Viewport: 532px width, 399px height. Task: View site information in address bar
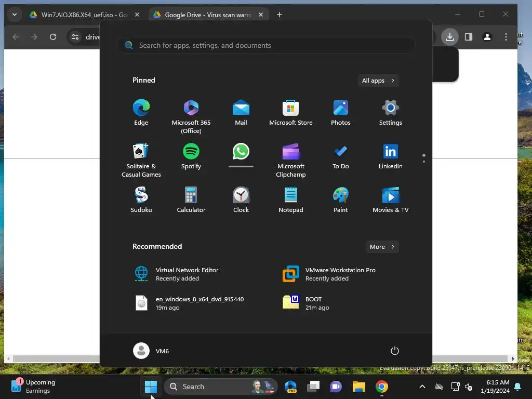pos(75,37)
